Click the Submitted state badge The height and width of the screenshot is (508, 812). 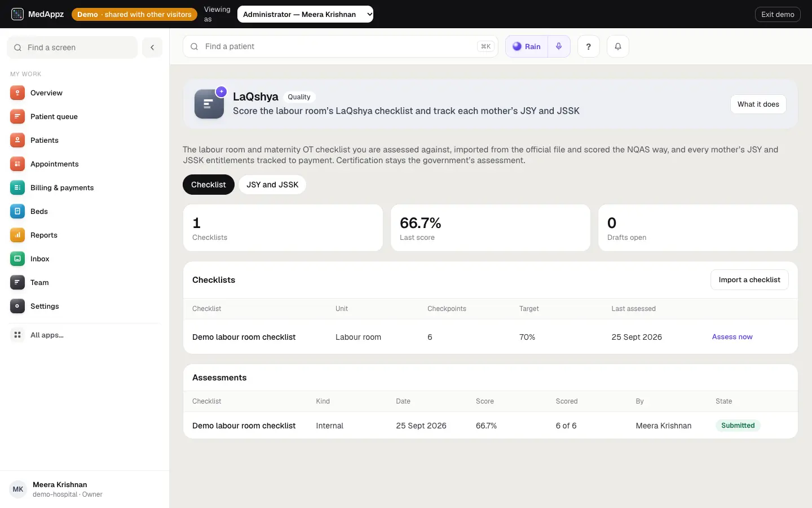738,426
